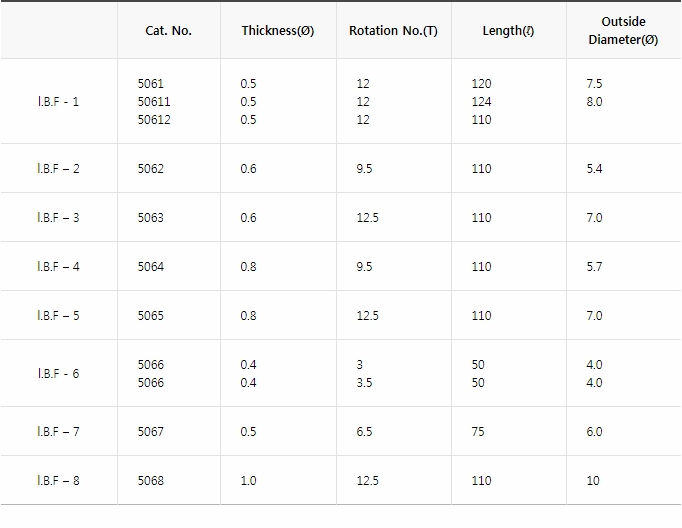This screenshot has height=528, width=682.
Task: Select the I.B.F – 7 row label
Action: (x=58, y=431)
